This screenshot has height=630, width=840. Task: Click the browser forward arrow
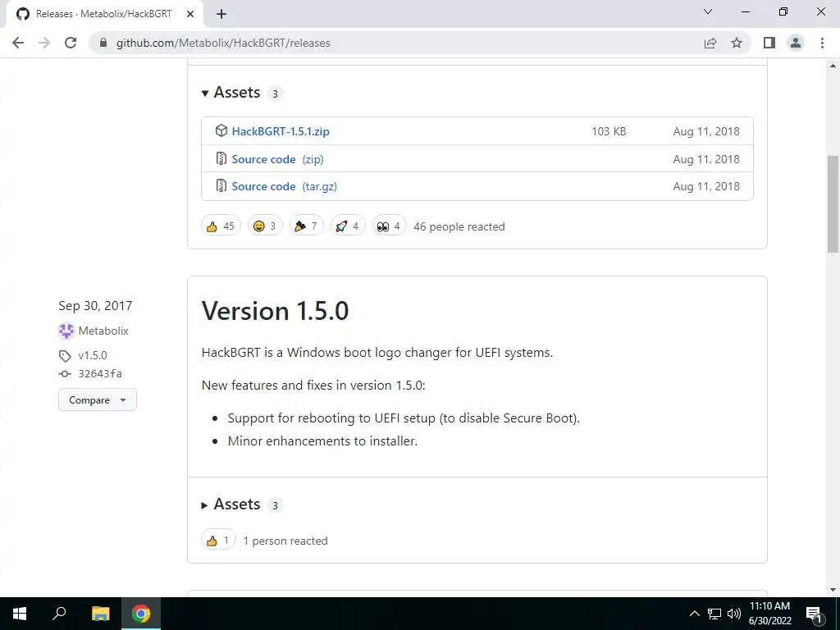point(44,43)
